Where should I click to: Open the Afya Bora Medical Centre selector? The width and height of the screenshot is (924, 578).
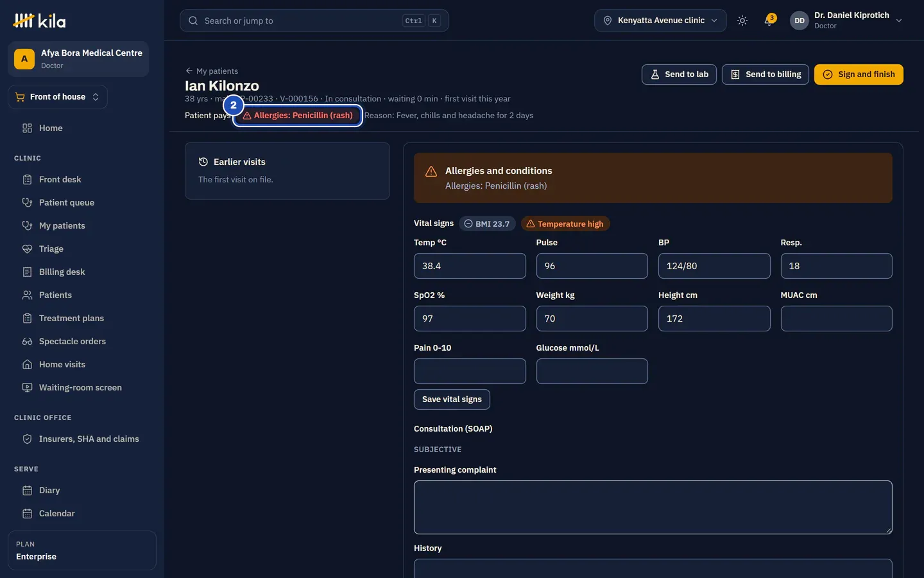tap(78, 59)
